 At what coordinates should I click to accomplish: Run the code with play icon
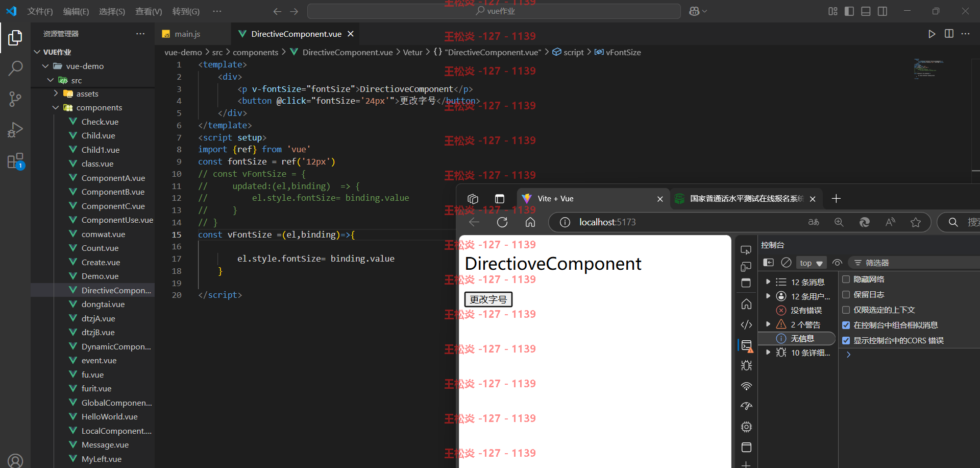pyautogui.click(x=932, y=34)
